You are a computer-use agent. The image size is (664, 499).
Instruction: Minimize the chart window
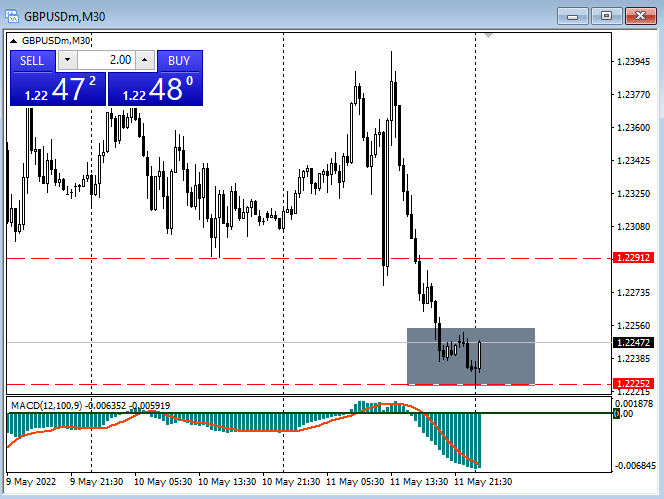tap(573, 17)
